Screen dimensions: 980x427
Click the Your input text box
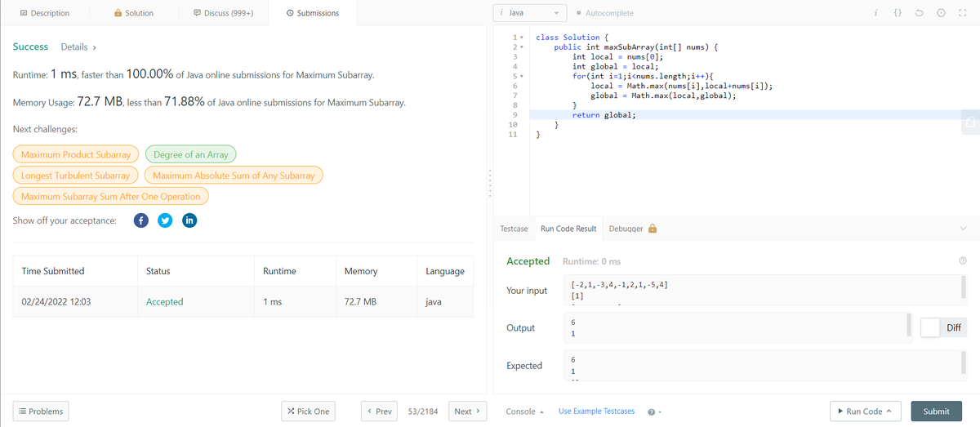click(x=764, y=290)
